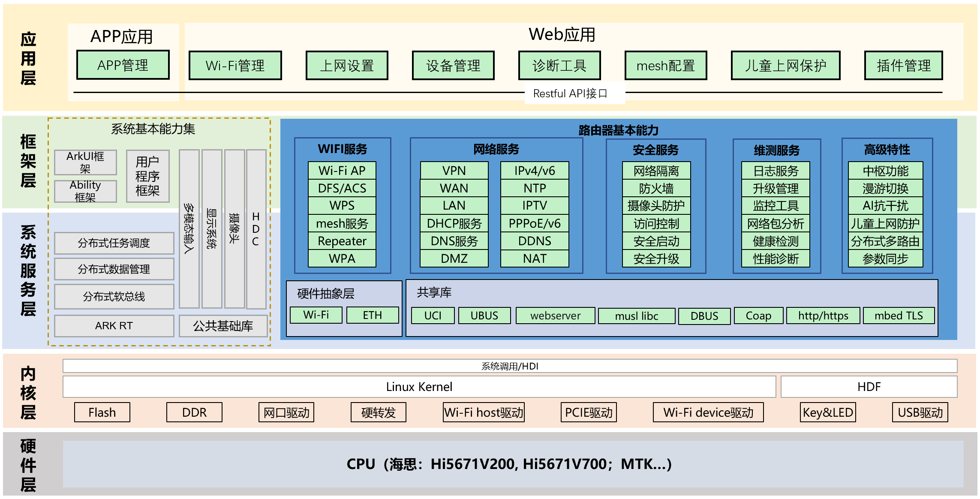
Task: Click the ARK RT box
Action: [114, 326]
